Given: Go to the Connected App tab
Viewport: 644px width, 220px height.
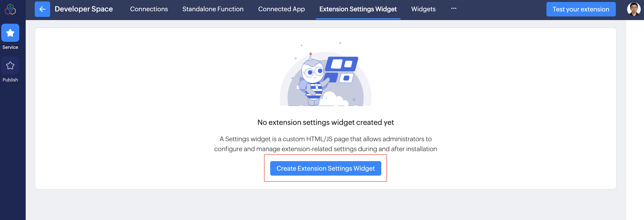Looking at the screenshot, I should (x=281, y=9).
